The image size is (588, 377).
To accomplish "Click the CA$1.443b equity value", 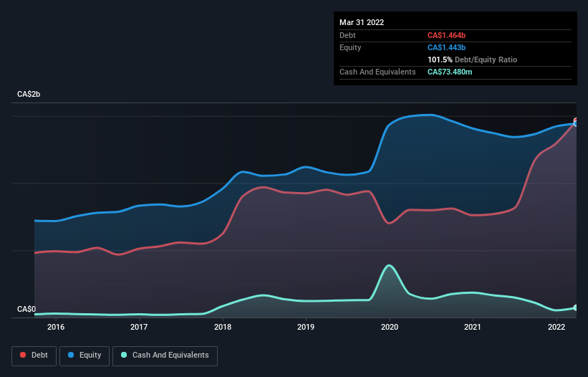I will tap(447, 47).
